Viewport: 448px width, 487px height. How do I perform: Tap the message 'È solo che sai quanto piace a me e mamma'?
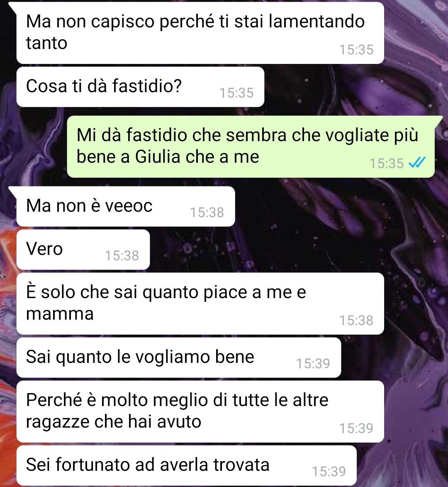coord(200,303)
